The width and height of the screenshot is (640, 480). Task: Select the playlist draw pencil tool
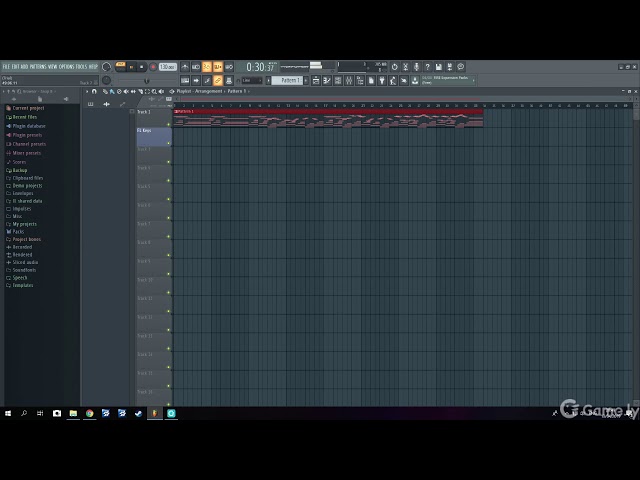(105, 91)
